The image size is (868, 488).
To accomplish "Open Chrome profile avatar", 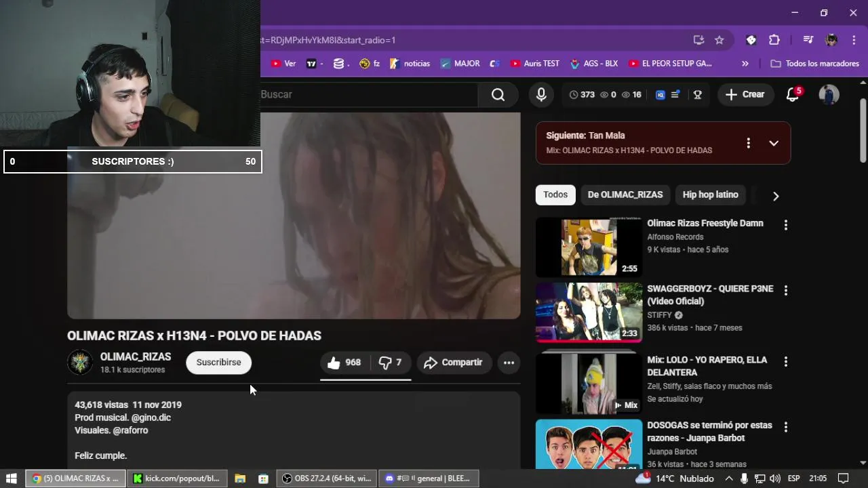I will [x=831, y=40].
